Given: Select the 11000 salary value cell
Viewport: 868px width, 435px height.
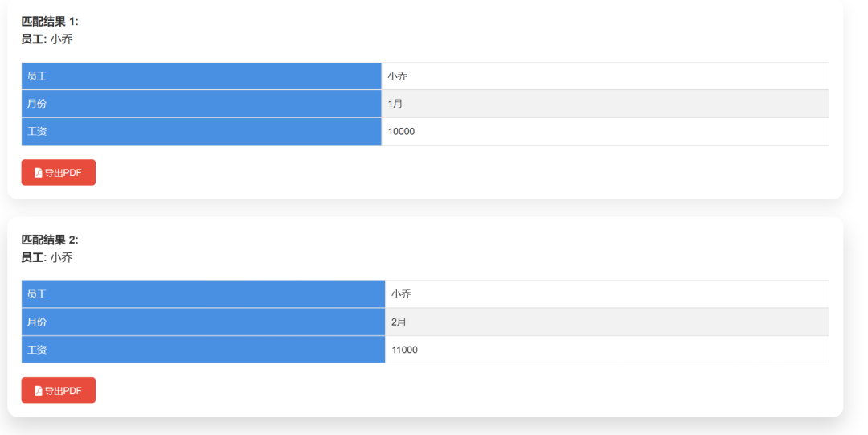Looking at the screenshot, I should (x=607, y=350).
